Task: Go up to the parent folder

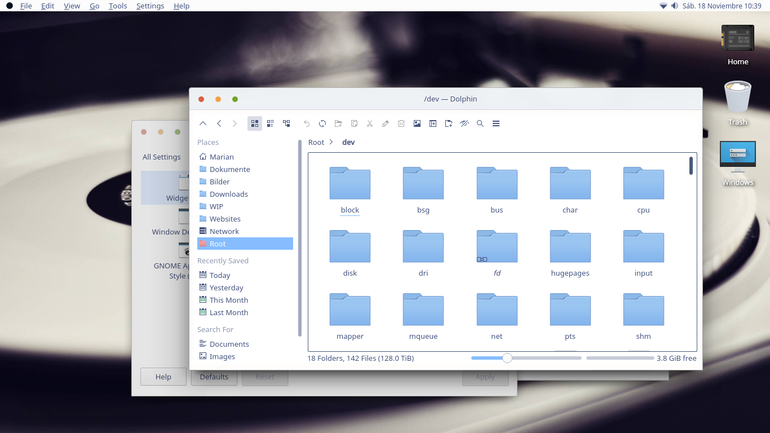Action: click(x=203, y=124)
